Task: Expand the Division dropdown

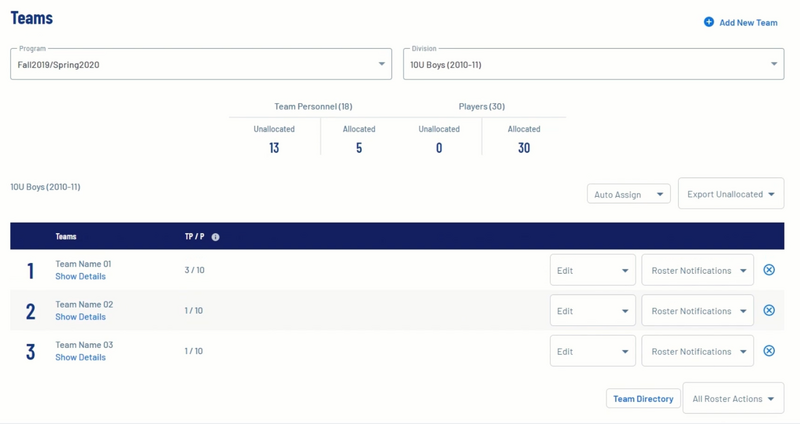Action: [x=593, y=64]
